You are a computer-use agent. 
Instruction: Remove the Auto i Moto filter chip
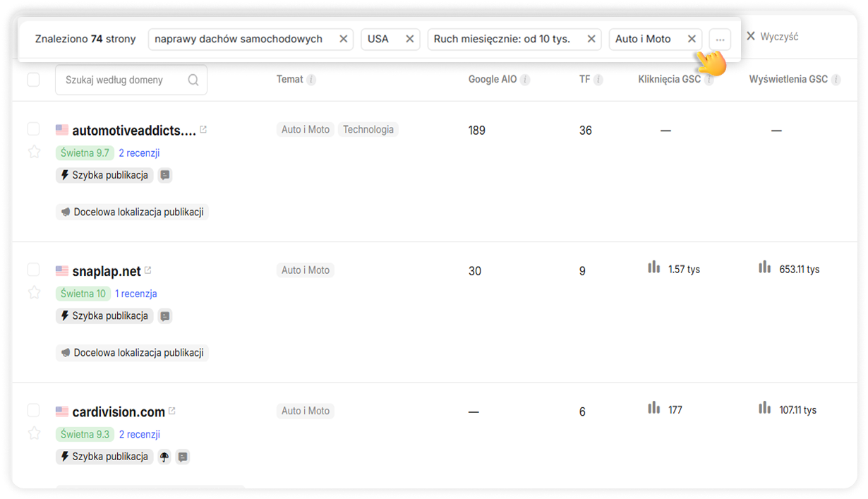tap(692, 39)
